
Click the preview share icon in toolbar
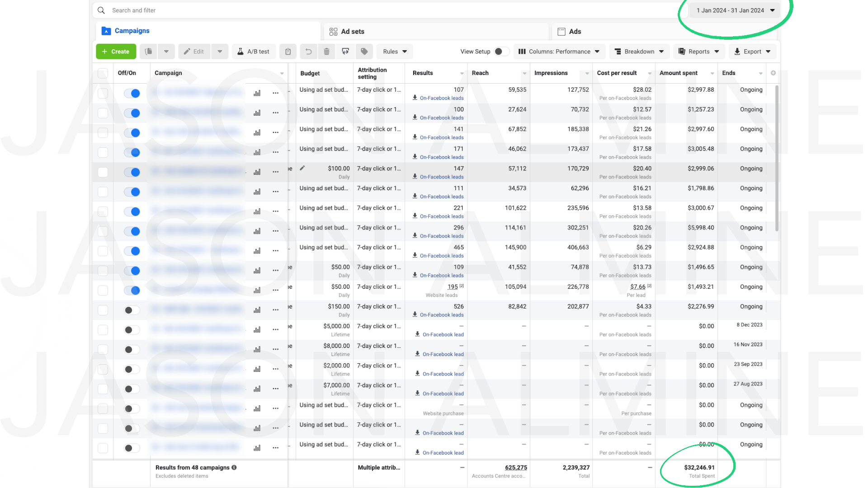pos(345,52)
